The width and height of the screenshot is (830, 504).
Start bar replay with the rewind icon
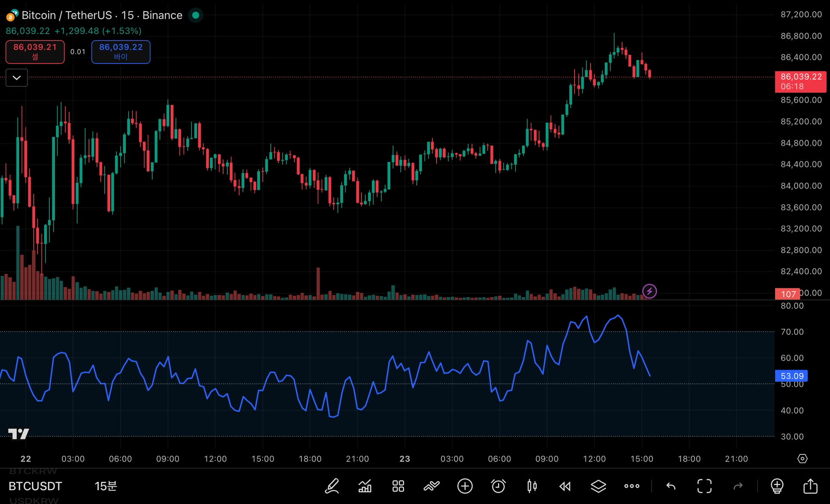pyautogui.click(x=565, y=486)
